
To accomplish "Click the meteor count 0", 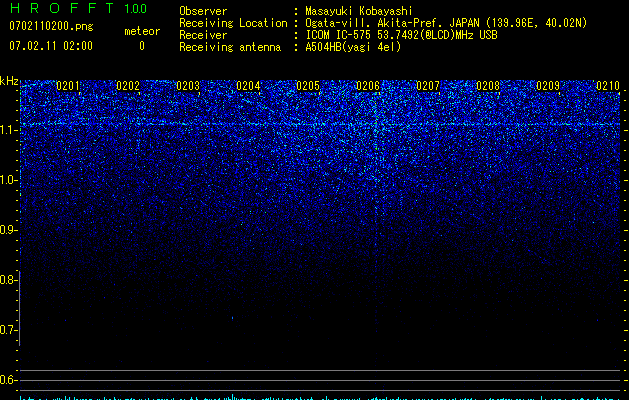I will tap(142, 46).
